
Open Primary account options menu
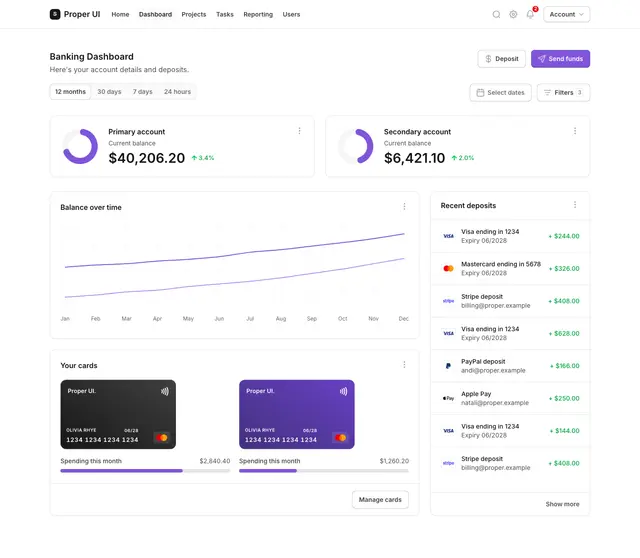point(299,131)
